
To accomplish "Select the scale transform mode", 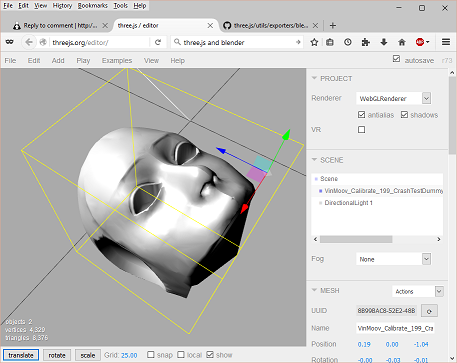I will pyautogui.click(x=88, y=355).
